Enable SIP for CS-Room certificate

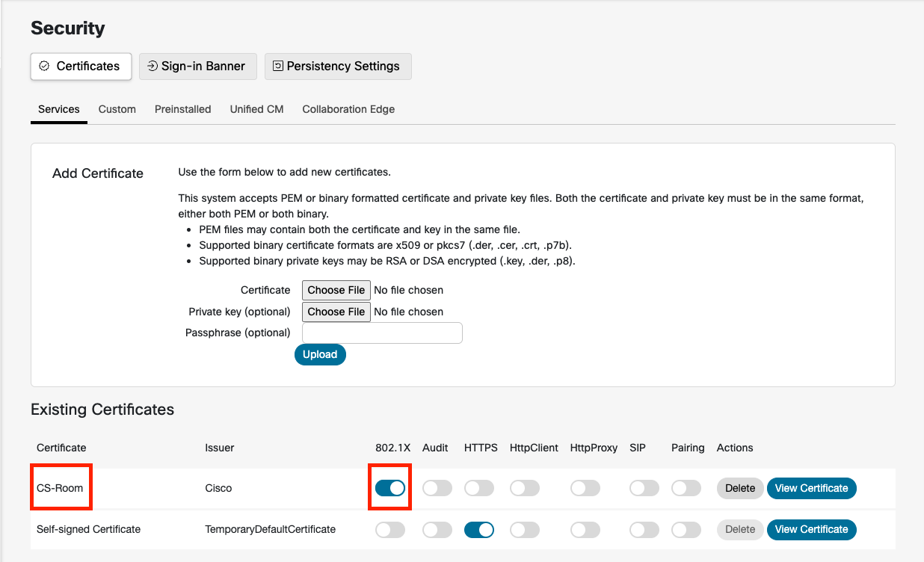pyautogui.click(x=644, y=488)
